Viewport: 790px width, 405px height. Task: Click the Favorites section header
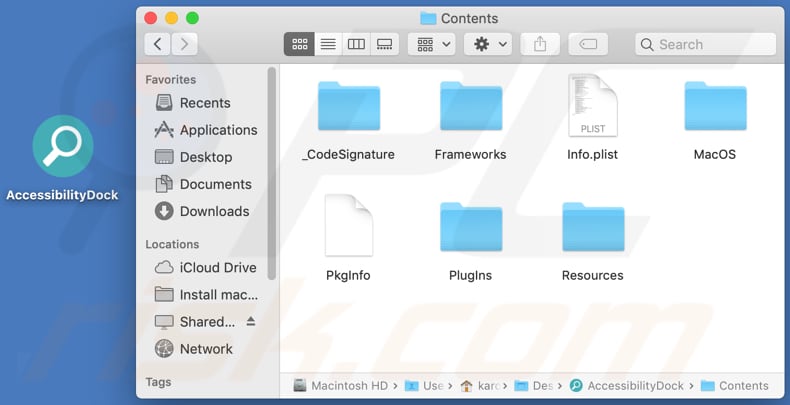(170, 80)
